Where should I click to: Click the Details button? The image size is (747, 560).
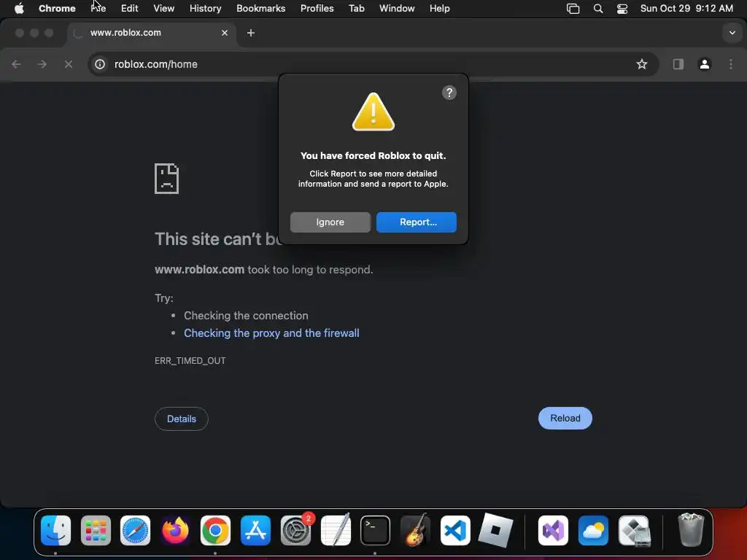pyautogui.click(x=182, y=419)
